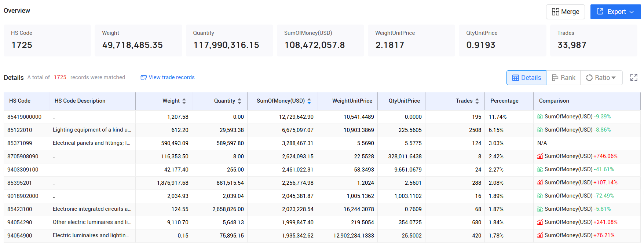Select HS code 94054900

pos(20,236)
